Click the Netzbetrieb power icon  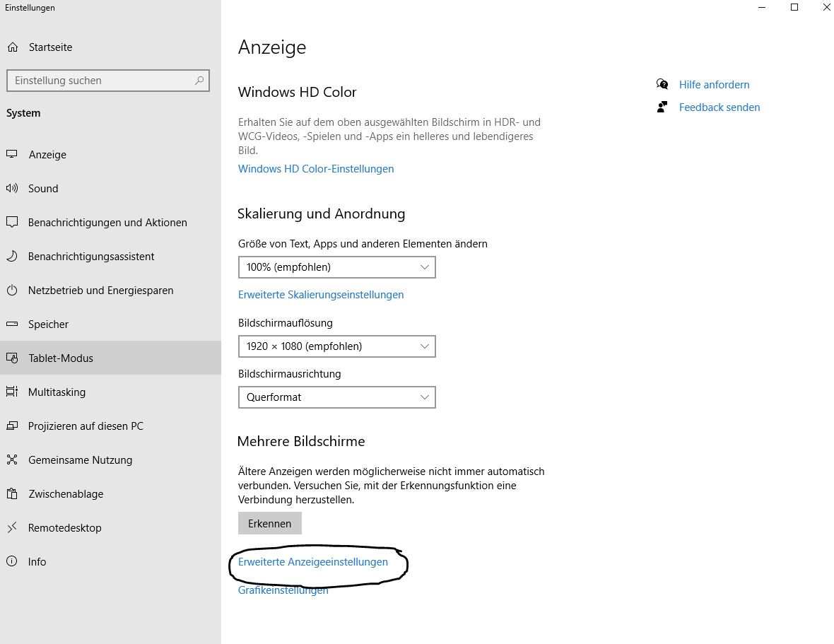tap(12, 291)
